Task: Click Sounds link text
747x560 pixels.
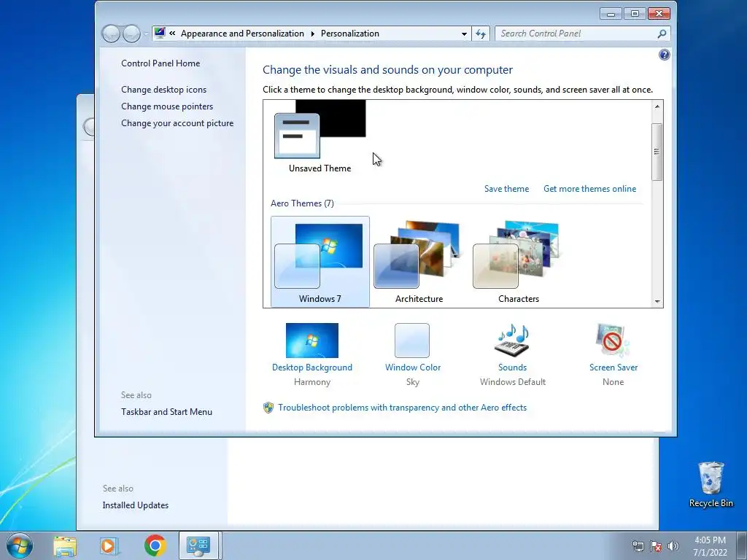Action: (x=513, y=367)
